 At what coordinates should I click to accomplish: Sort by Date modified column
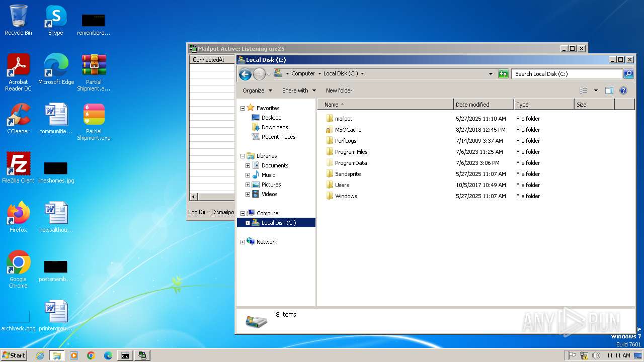click(x=484, y=105)
